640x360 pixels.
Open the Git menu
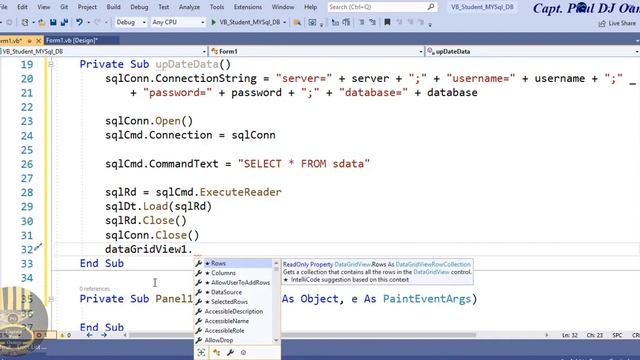[64, 7]
